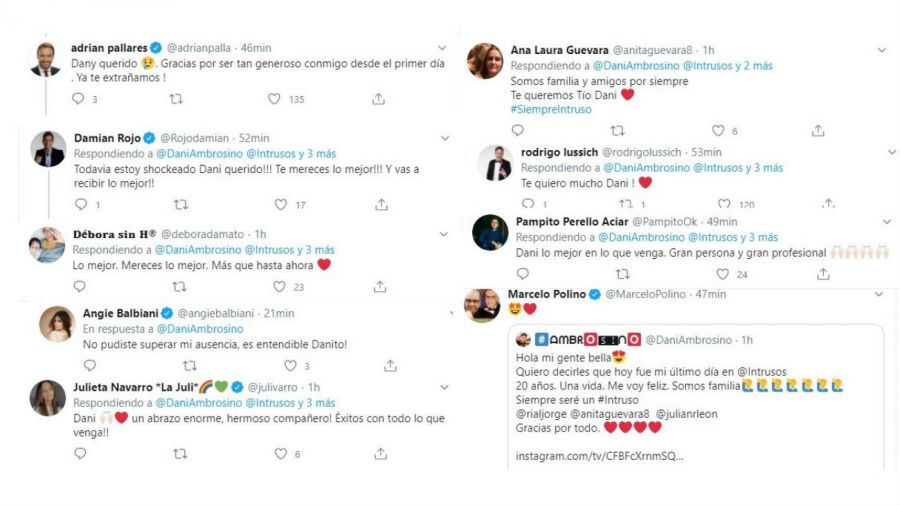
Task: Reply to Débora sin H's tweet
Action: point(80,286)
